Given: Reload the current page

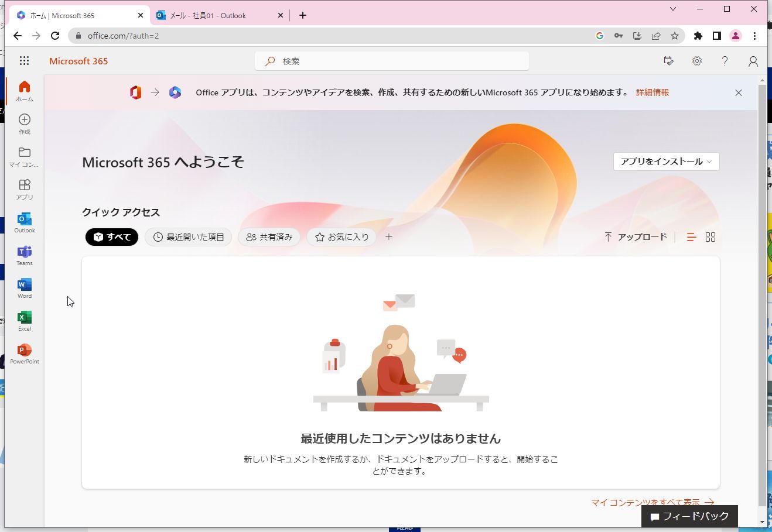Looking at the screenshot, I should coord(55,36).
